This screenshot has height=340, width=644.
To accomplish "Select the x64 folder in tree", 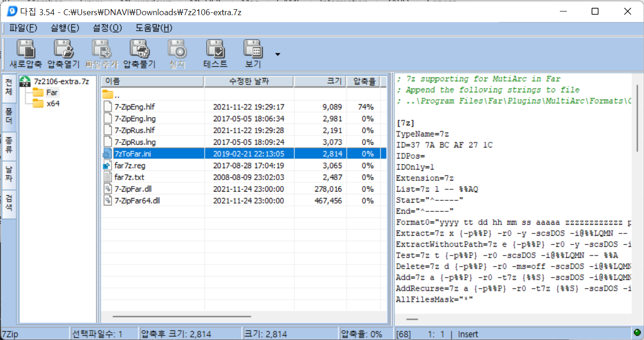I will tap(53, 103).
